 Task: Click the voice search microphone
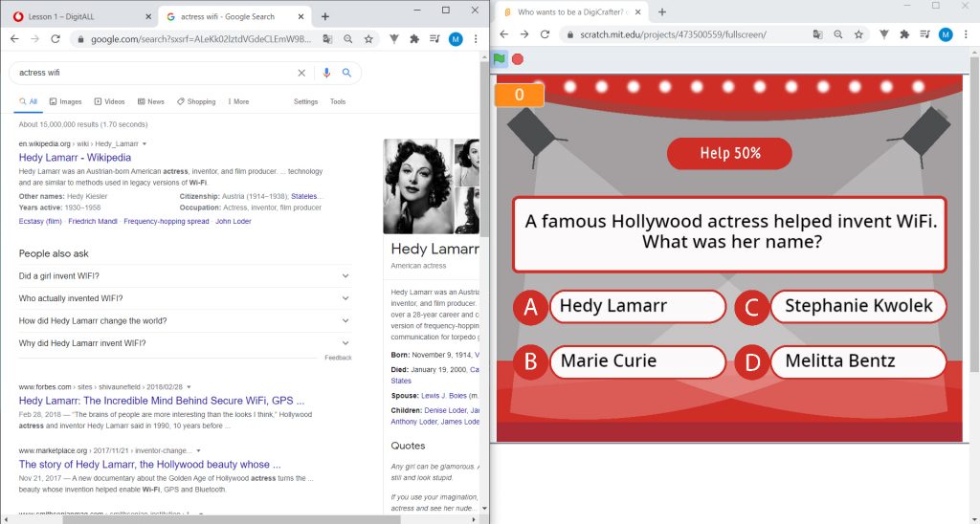[326, 73]
